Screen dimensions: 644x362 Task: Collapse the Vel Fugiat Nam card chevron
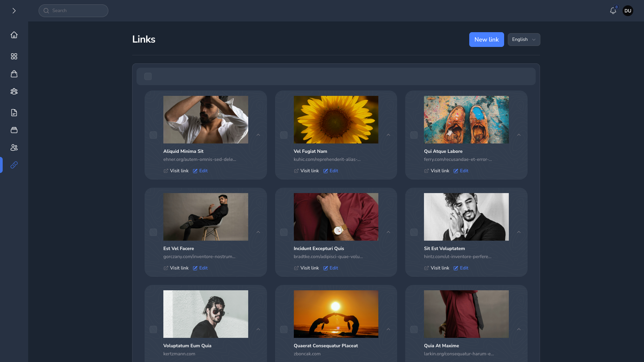(388, 135)
